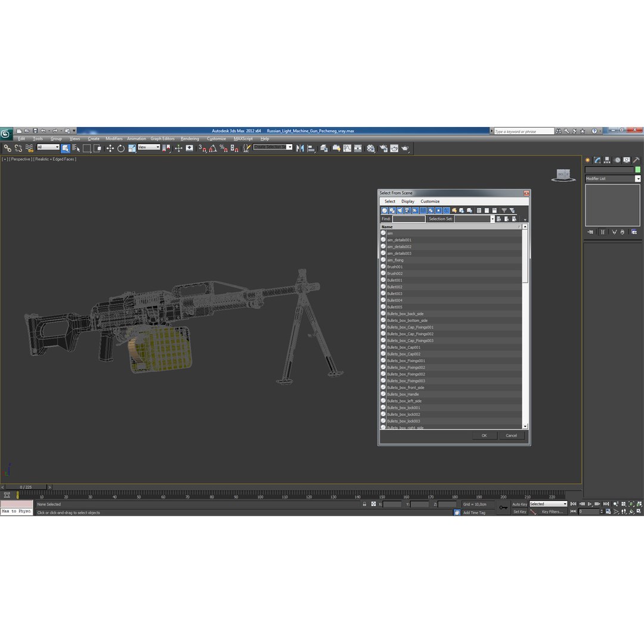Open Select menu in Select From Scene
The height and width of the screenshot is (644, 644).
tap(390, 202)
